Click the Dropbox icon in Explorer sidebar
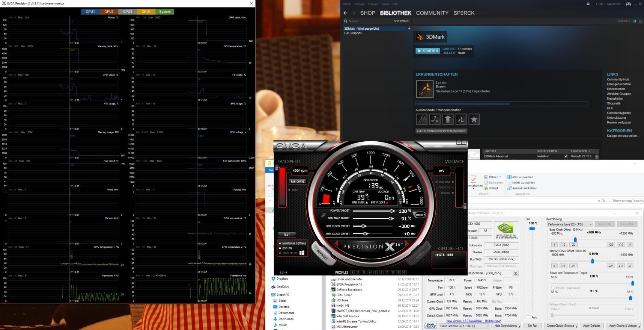The image size is (644, 330). [x=273, y=279]
